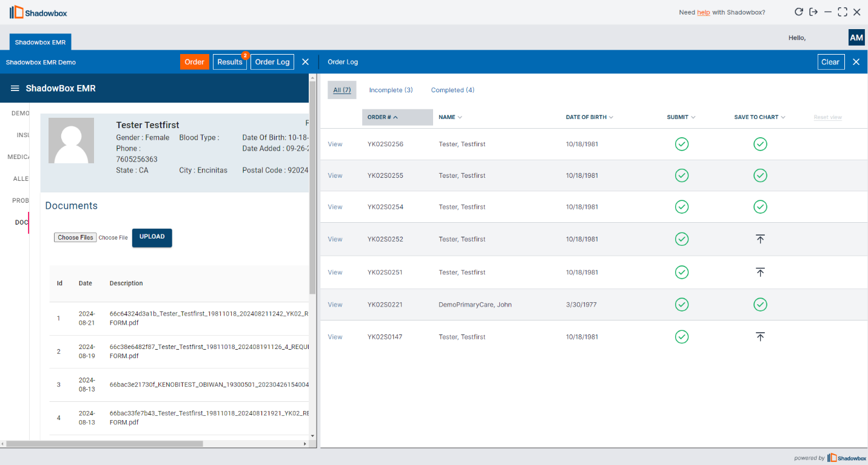Viewport: 868px width, 465px height.
Task: Click save-to-chart checkmark for order YK02S0254
Action: [760, 207]
